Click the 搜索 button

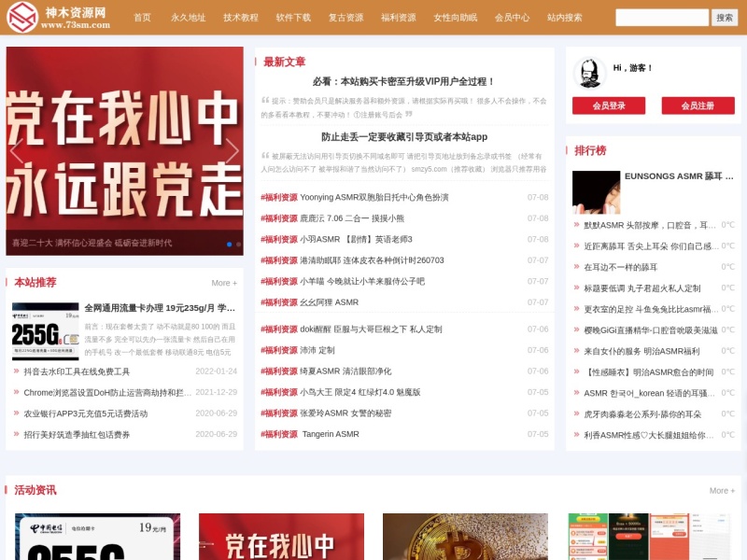(x=725, y=18)
